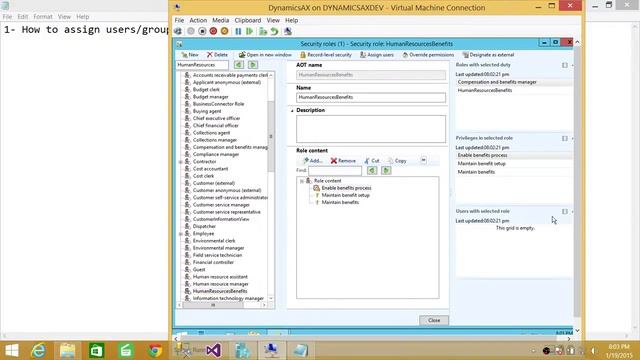The image size is (640, 360).
Task: Click inside the Description text box
Action: pos(371,129)
